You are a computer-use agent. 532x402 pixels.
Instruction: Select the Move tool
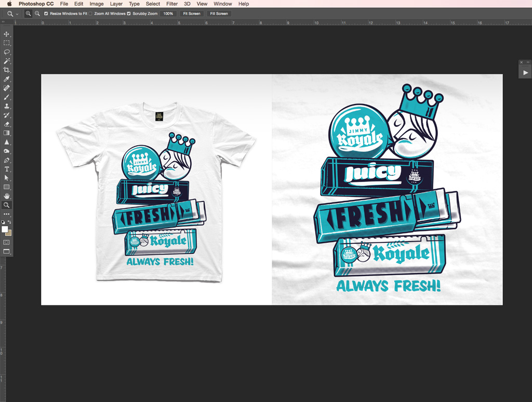pos(7,34)
